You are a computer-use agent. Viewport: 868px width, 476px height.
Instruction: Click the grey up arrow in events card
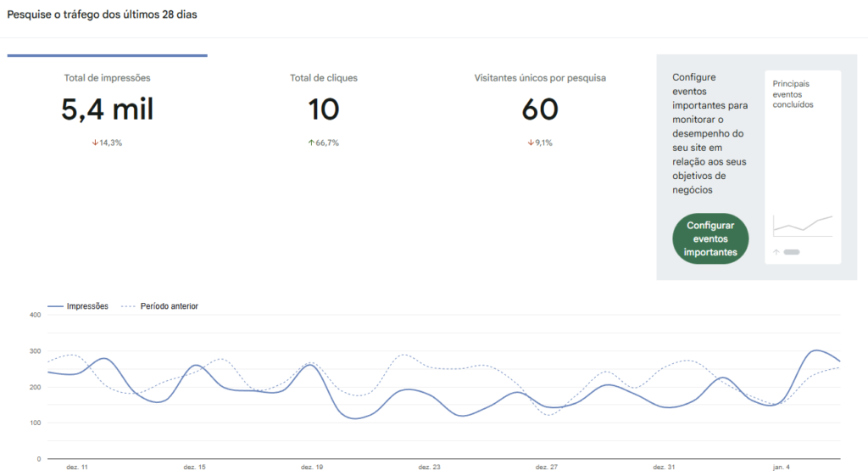pos(776,252)
